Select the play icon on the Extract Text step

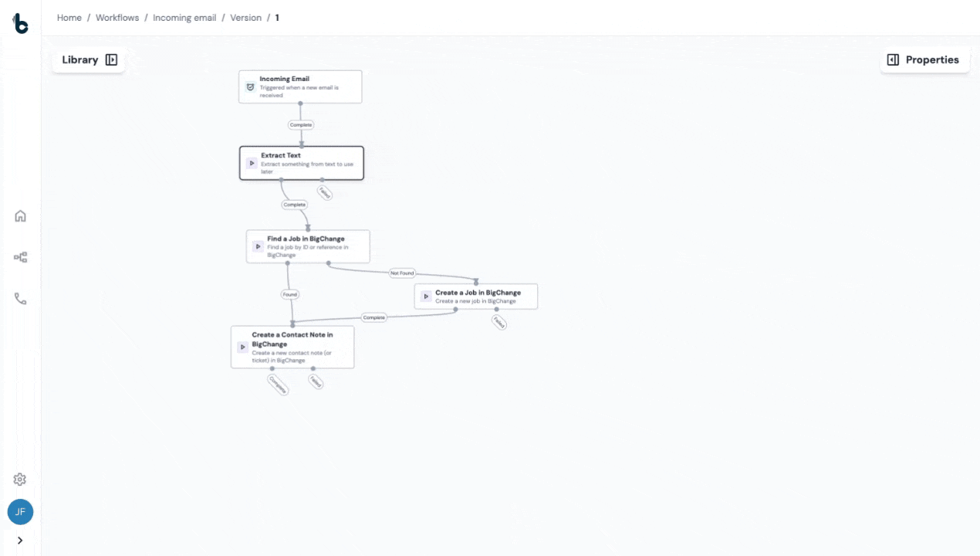252,163
